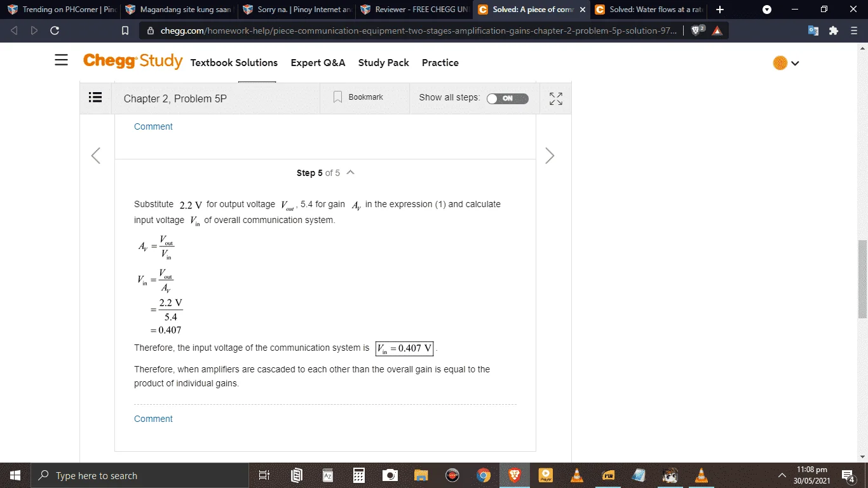This screenshot has width=868, height=488.
Task: Switch to Solved Water flows tab
Action: (x=649, y=10)
